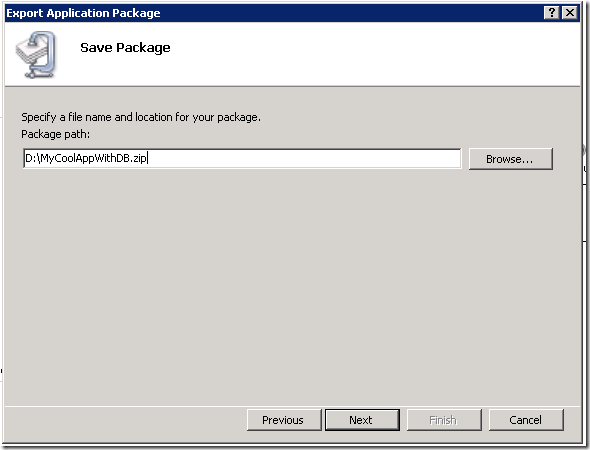
Task: Click the Package path: label
Action: (x=56, y=134)
